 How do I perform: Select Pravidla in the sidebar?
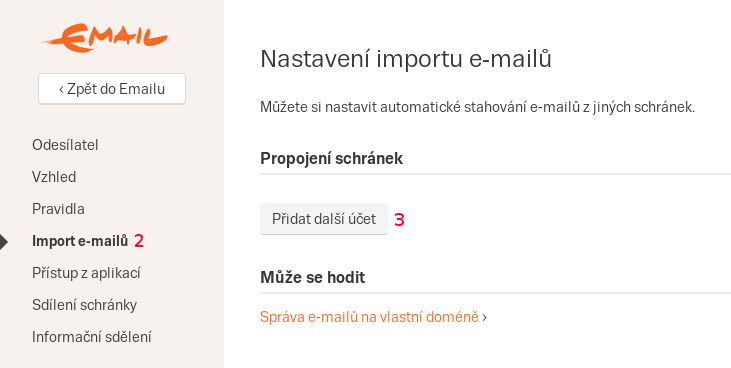point(58,208)
